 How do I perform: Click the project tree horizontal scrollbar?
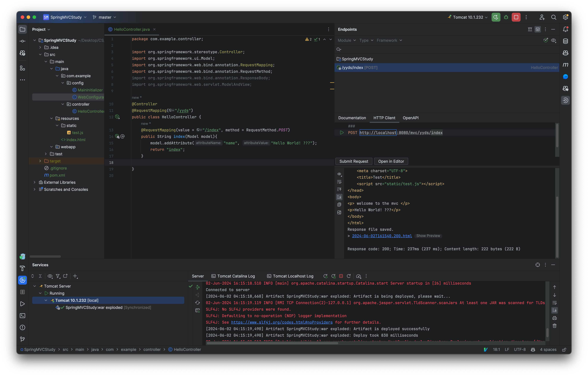click(x=45, y=256)
